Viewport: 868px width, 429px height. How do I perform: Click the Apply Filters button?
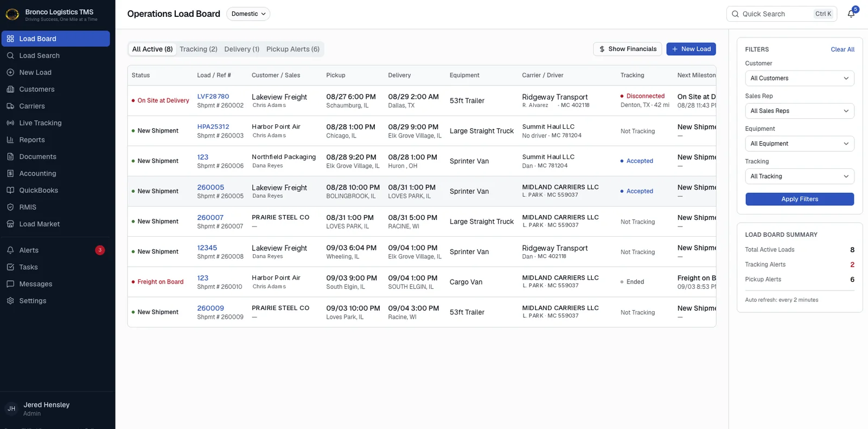coord(800,199)
